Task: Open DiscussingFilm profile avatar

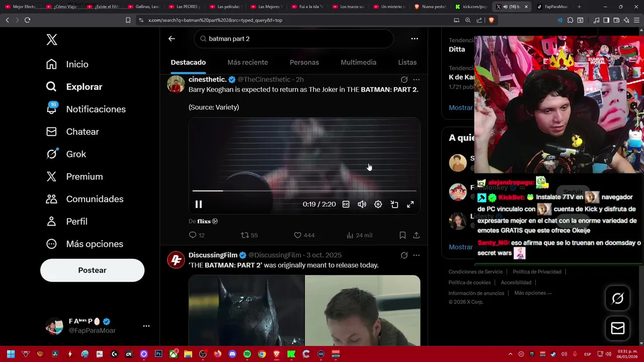Action: coord(176,260)
